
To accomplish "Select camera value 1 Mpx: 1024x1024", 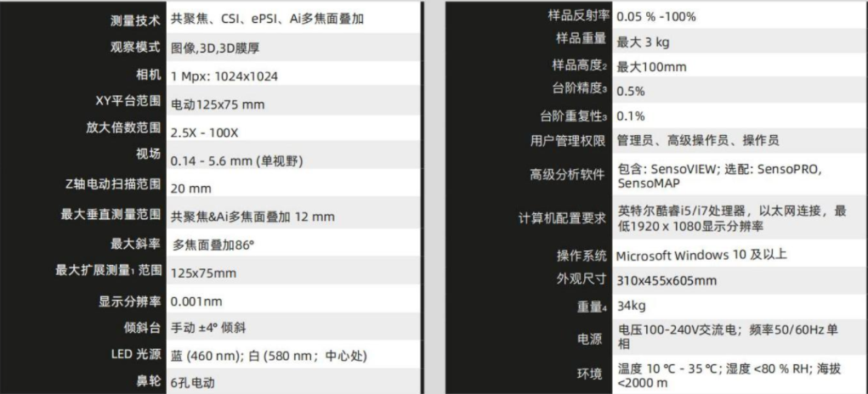I will [224, 76].
